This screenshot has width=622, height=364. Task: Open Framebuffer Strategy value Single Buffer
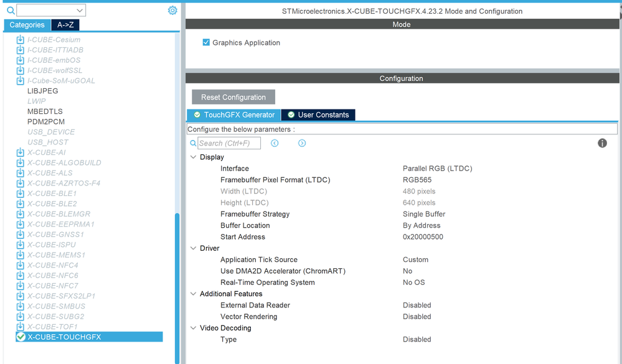tap(424, 214)
